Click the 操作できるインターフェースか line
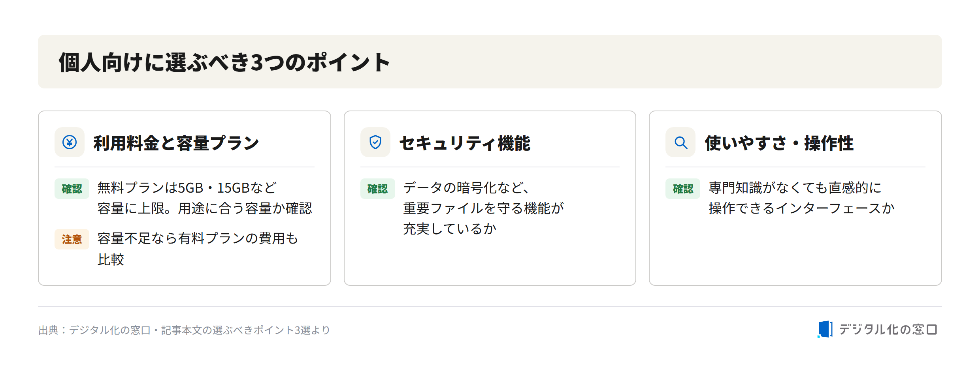Image resolution: width=980 pixels, height=375 pixels. (801, 208)
